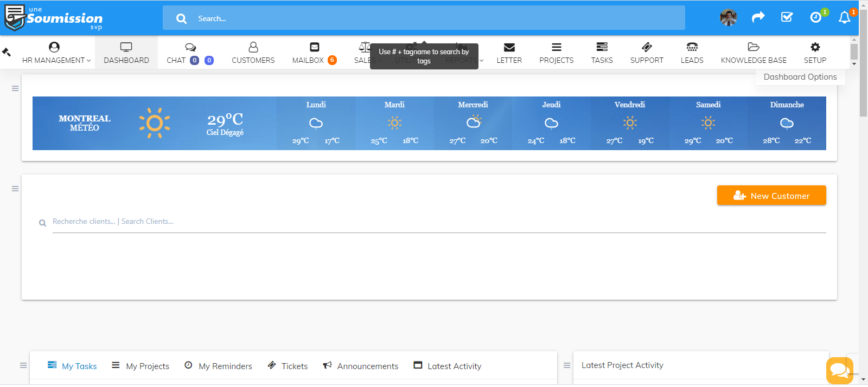Click the notification bell icon
The width and height of the screenshot is (868, 387).
point(844,18)
